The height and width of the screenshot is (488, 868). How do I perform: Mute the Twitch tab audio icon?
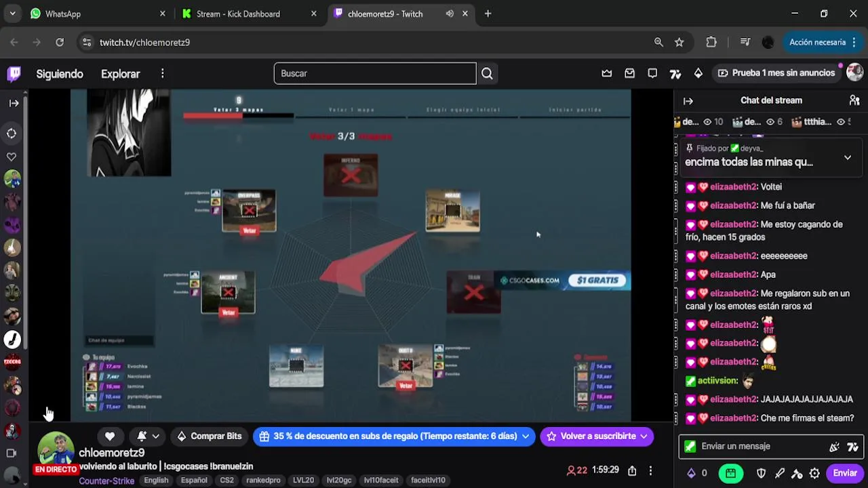[x=450, y=14]
